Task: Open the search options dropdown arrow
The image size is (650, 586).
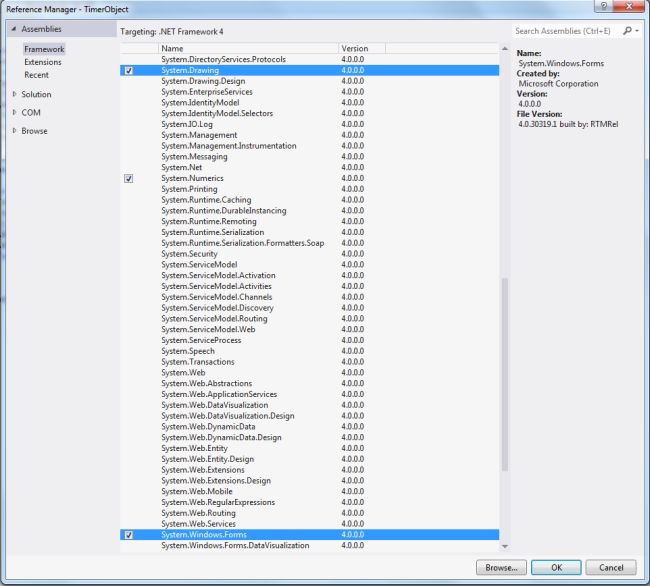Action: (x=637, y=31)
